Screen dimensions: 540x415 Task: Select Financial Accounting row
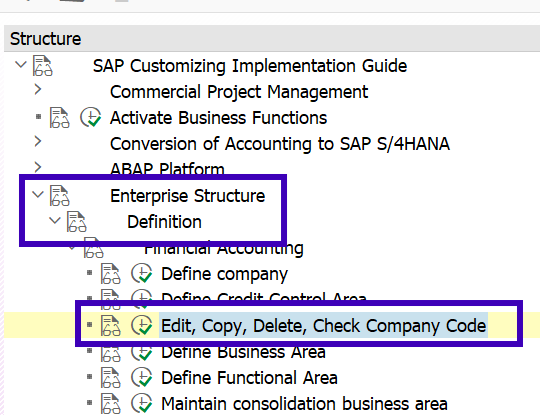tap(224, 249)
